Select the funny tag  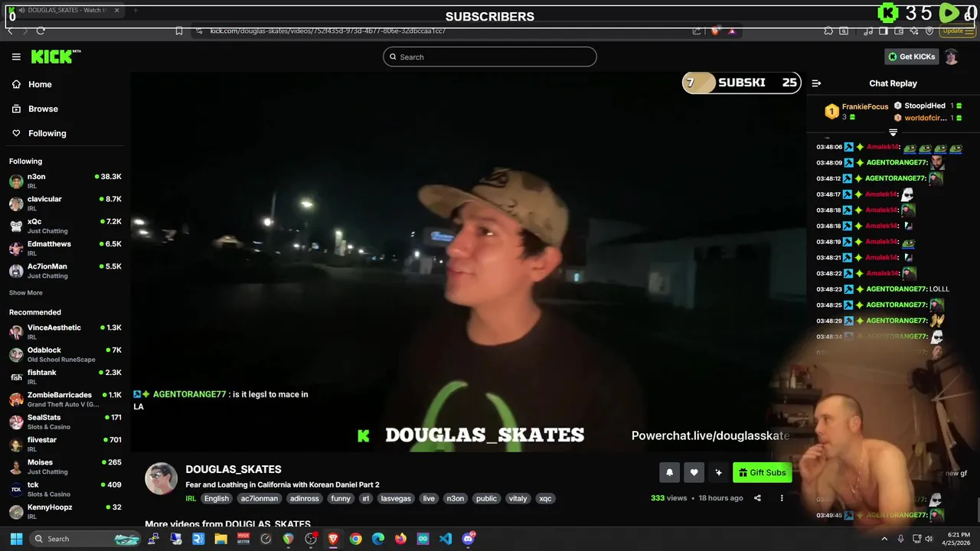point(341,498)
